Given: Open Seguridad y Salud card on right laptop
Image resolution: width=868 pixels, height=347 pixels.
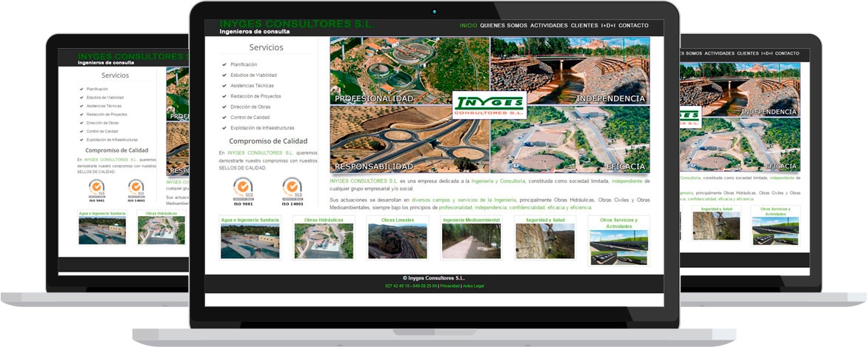Looking at the screenshot, I should click(x=715, y=223).
